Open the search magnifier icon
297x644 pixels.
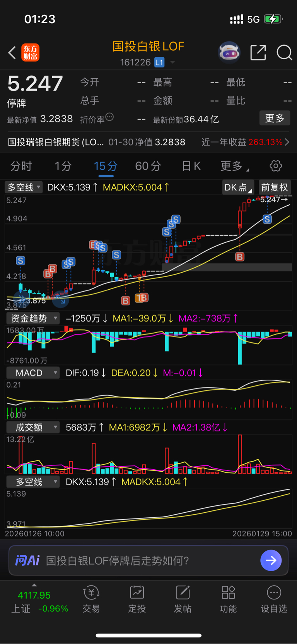284,53
